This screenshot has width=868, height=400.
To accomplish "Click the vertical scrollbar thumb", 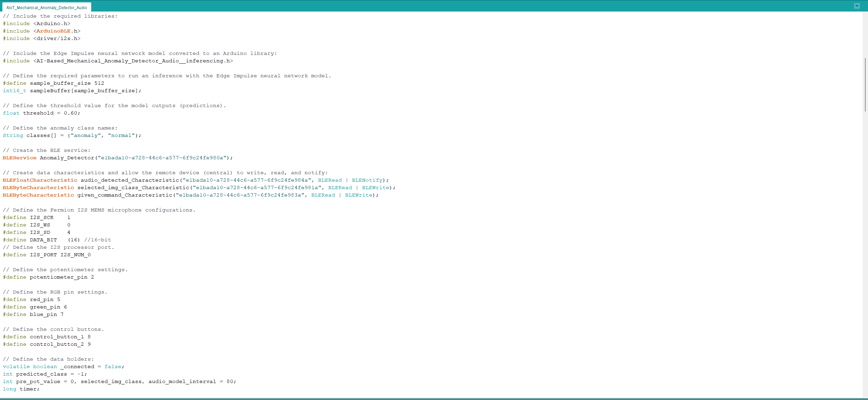I will point(865,84).
